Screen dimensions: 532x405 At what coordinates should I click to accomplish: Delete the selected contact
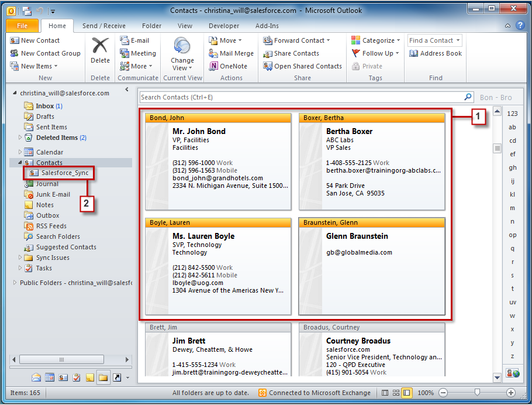(x=100, y=50)
